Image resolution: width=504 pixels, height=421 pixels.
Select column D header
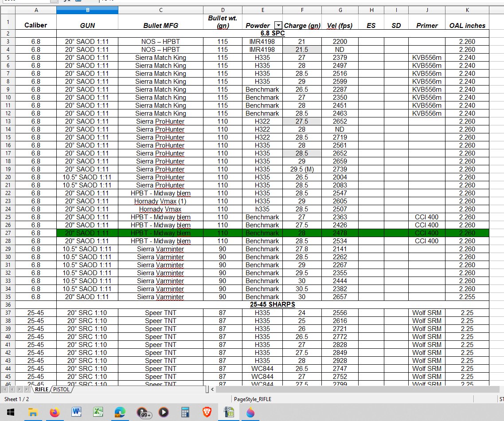point(223,10)
